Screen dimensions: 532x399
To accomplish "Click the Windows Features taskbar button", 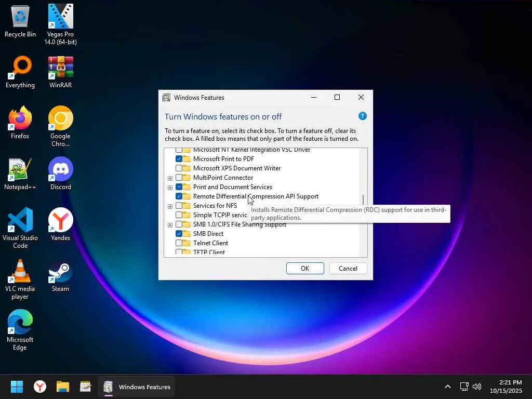I will coord(137,387).
